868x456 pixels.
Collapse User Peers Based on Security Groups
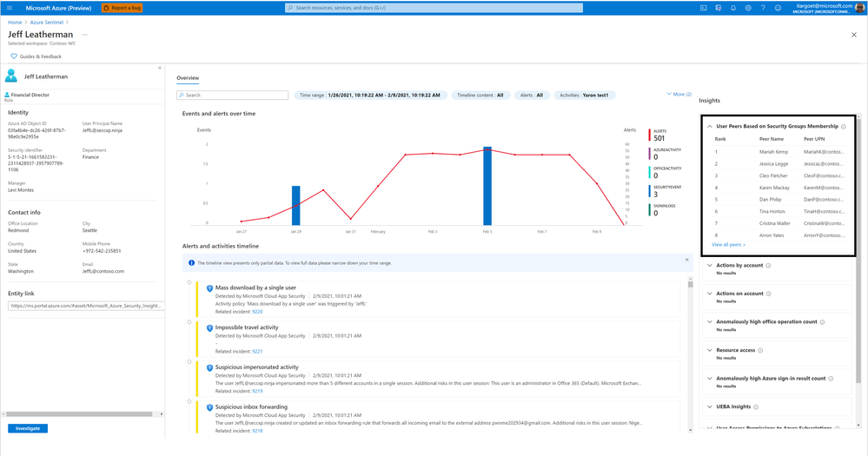pyautogui.click(x=710, y=126)
